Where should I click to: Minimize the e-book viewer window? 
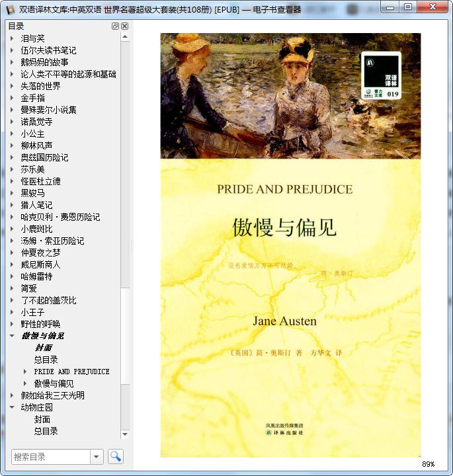coord(390,7)
